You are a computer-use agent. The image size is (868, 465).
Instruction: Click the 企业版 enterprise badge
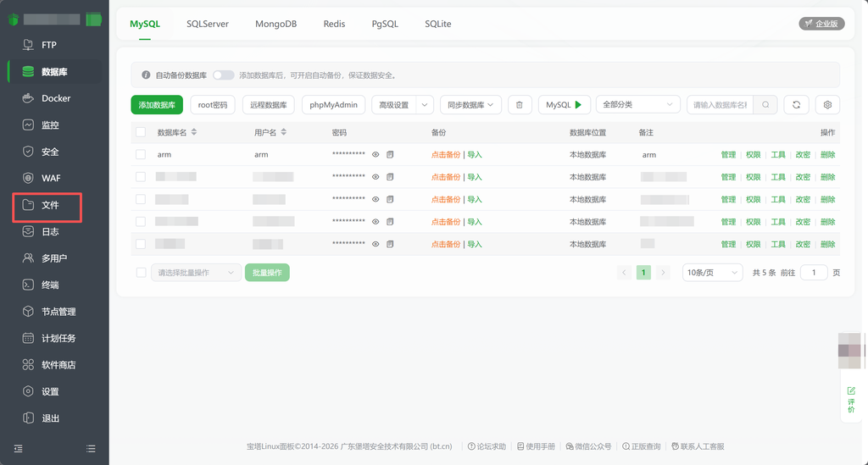[821, 24]
